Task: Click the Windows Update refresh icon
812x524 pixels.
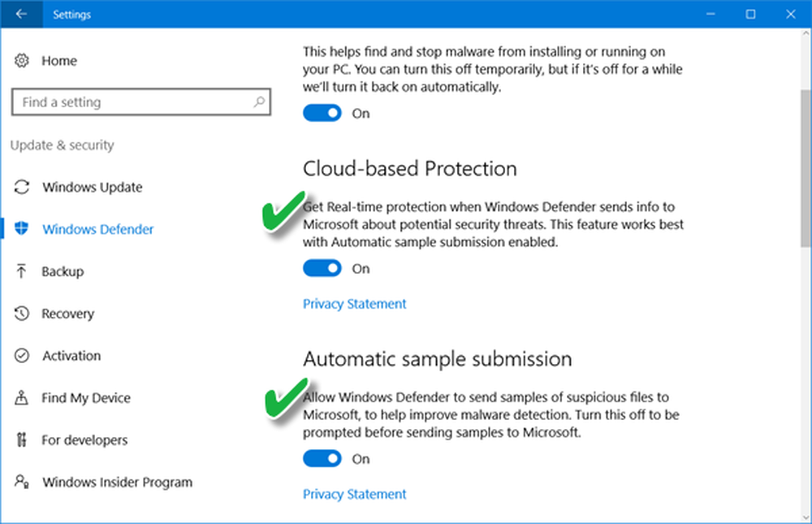Action: [x=22, y=187]
